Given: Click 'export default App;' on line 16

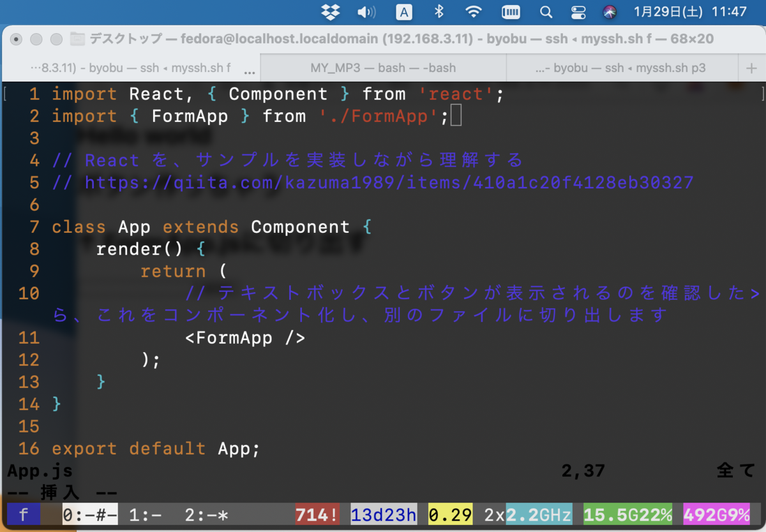Looking at the screenshot, I should [156, 448].
